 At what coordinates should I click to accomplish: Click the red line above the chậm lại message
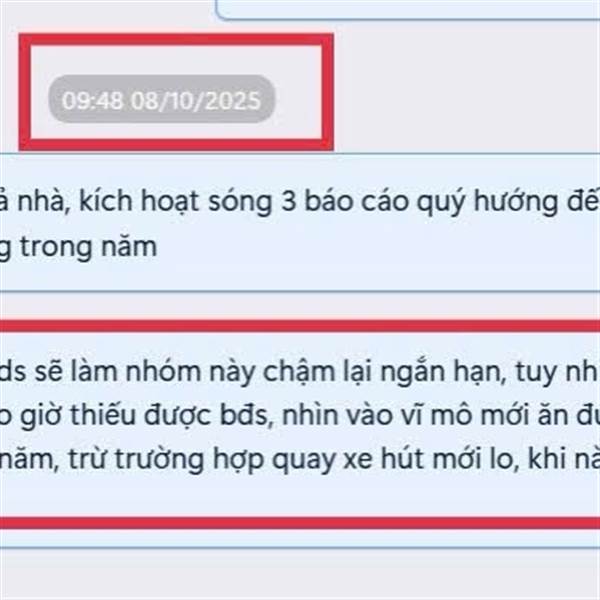click(x=300, y=326)
